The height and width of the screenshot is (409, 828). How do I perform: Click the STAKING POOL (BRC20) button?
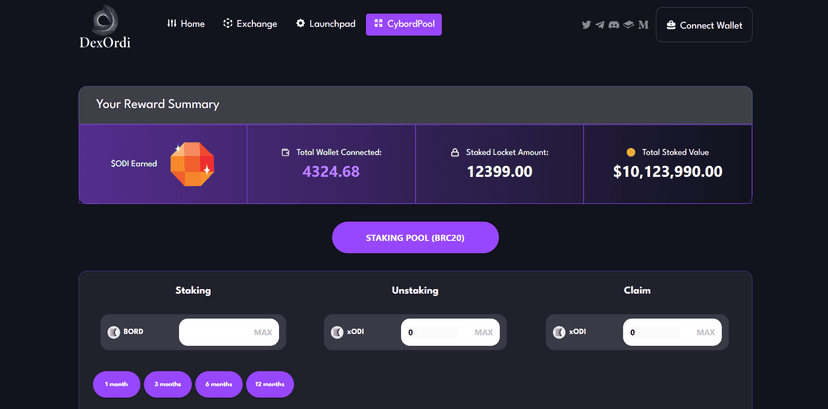coord(415,237)
